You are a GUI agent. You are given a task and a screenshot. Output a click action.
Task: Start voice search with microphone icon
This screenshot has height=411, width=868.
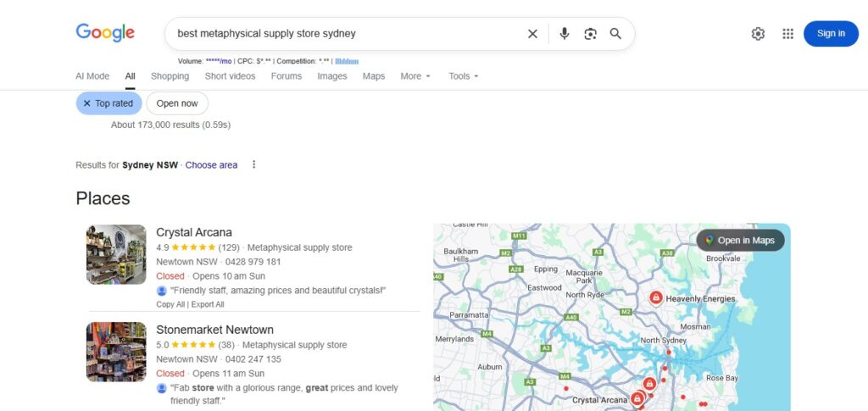tap(565, 34)
